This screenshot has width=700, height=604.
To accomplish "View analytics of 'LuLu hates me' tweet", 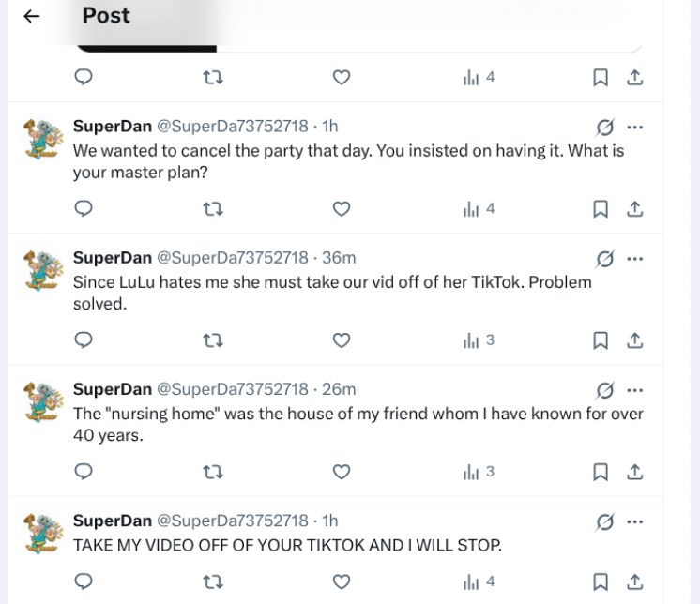I will pos(479,340).
